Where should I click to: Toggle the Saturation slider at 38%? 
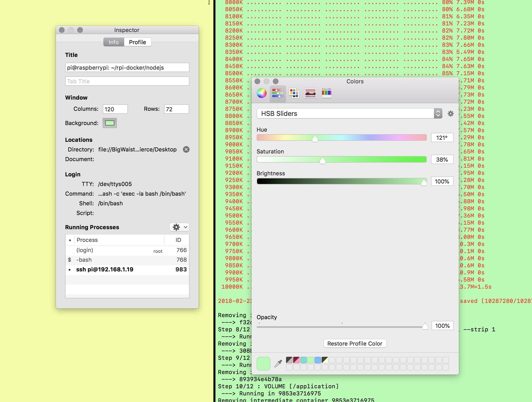point(322,159)
